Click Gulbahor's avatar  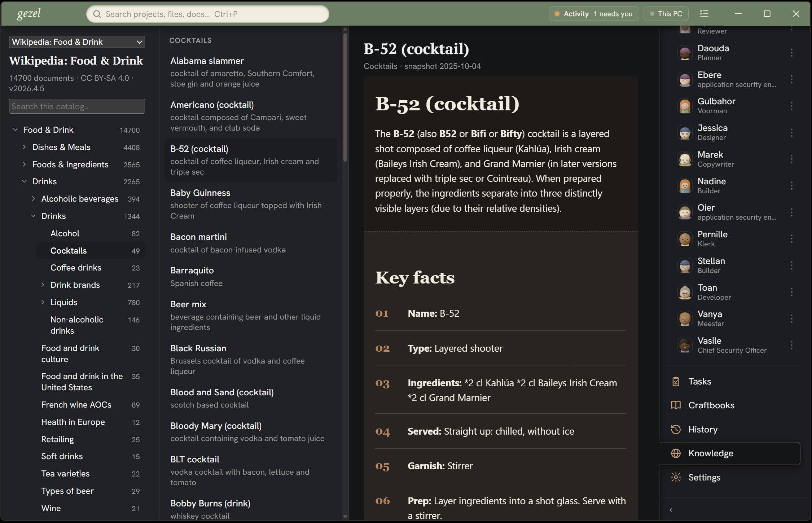[x=685, y=106]
